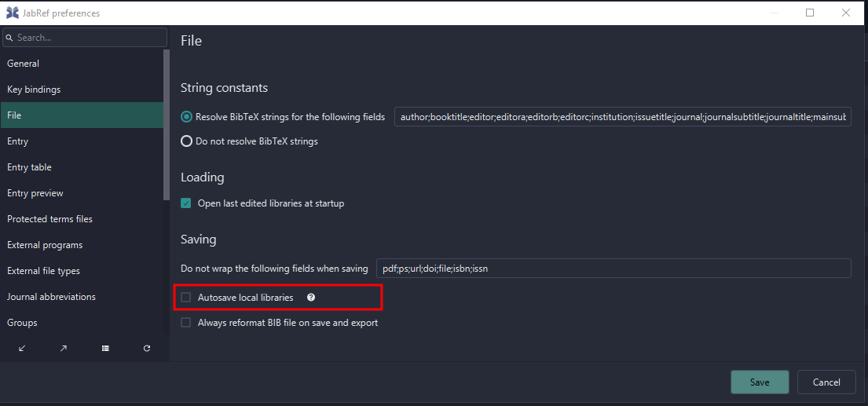Click the show preferences list icon
Screen dimensions: 868x406
tap(105, 348)
